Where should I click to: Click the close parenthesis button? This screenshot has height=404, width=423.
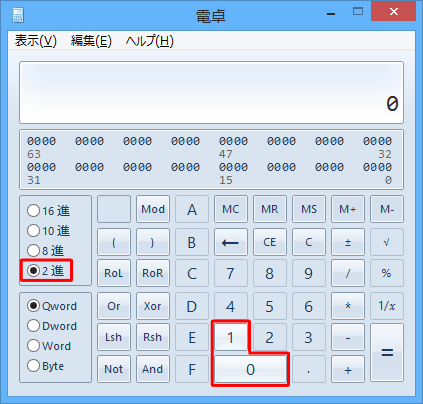(x=153, y=242)
